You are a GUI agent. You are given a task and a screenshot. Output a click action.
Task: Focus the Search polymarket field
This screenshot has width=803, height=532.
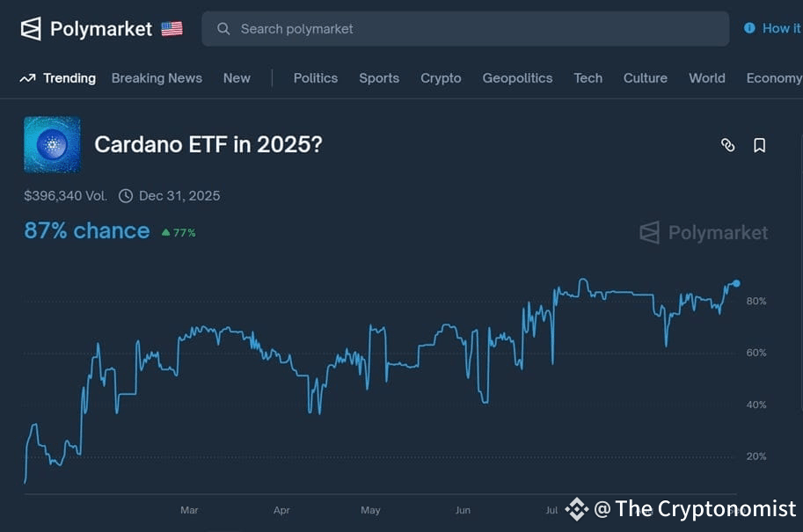(465, 29)
